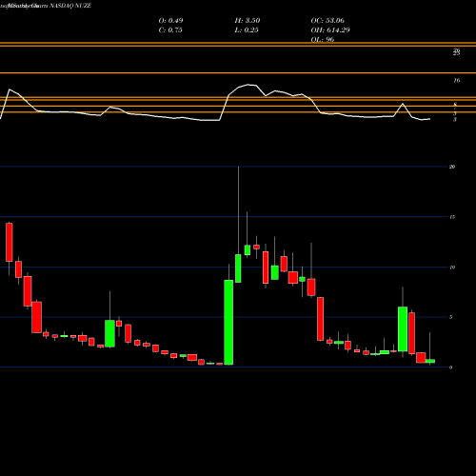The height and width of the screenshot is (476, 476).
Task: Click the indicator axis label 16
Action: click(x=456, y=81)
